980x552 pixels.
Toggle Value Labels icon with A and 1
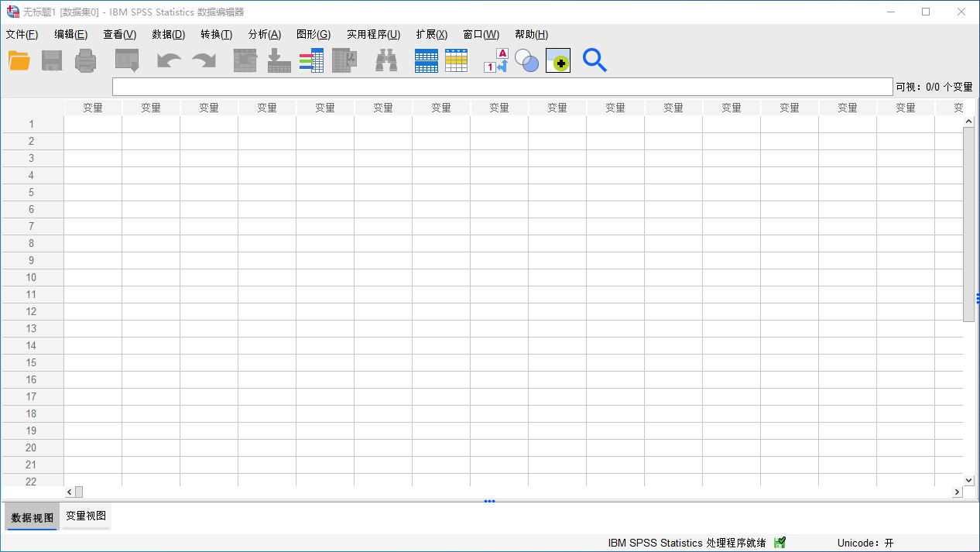[x=495, y=60]
